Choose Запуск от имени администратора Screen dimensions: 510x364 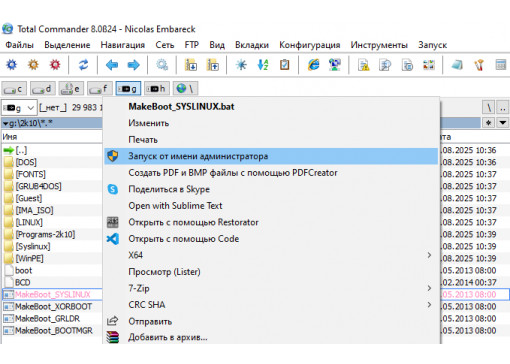click(271, 156)
